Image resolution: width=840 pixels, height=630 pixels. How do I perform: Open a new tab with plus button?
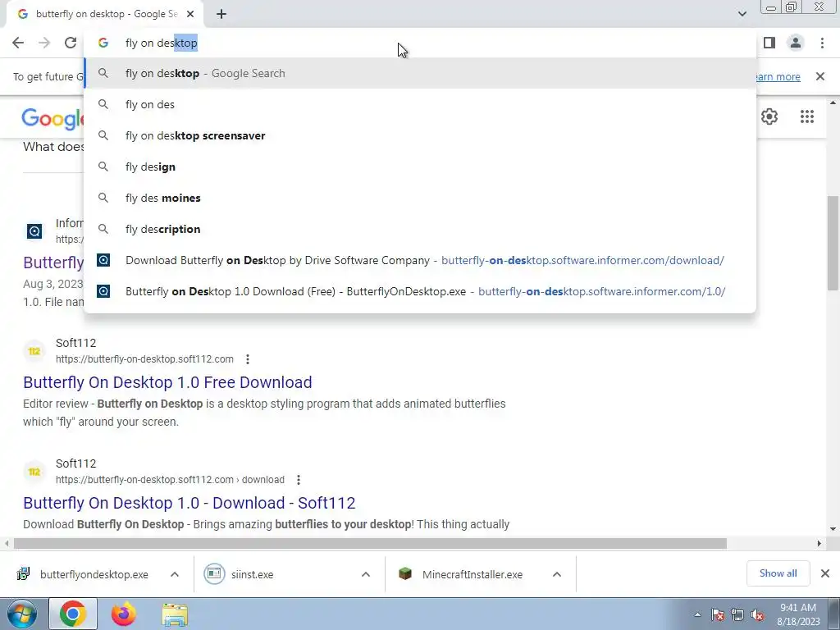tap(221, 14)
